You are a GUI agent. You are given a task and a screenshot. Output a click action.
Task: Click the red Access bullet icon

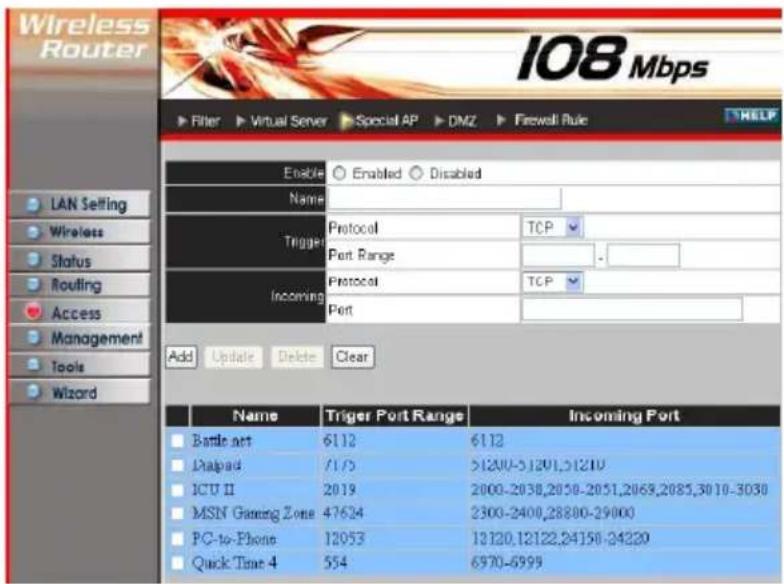pos(34,312)
